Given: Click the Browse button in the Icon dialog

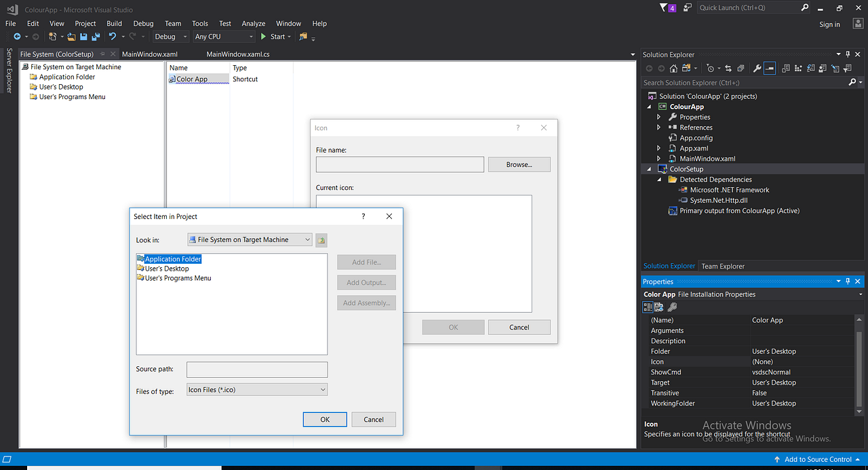Looking at the screenshot, I should click(x=519, y=164).
